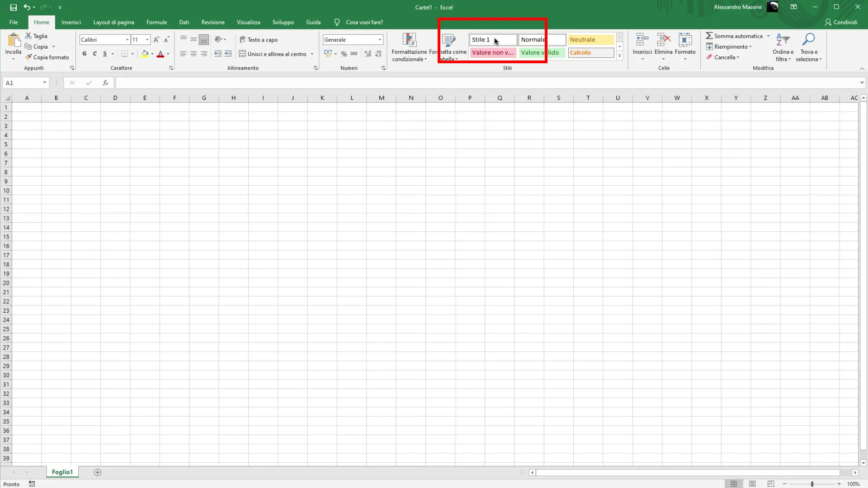Add a new sheet with the plus icon

(98, 472)
